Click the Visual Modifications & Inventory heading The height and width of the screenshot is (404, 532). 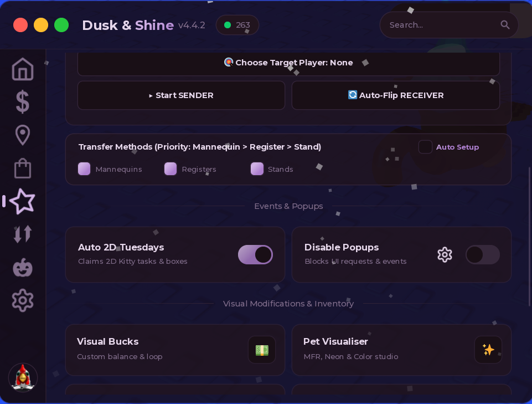pos(288,304)
